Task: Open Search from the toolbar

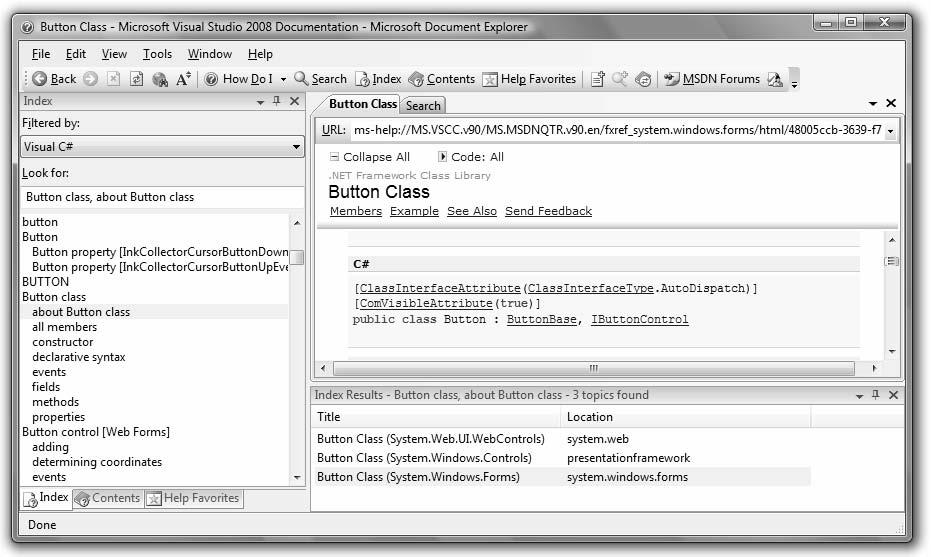Action: (x=321, y=79)
